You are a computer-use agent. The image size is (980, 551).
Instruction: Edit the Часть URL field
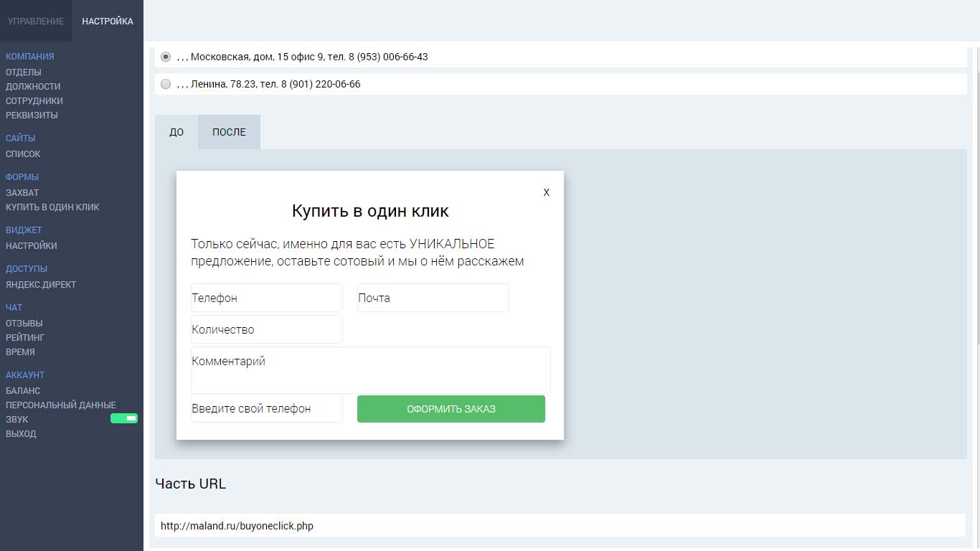(x=560, y=526)
